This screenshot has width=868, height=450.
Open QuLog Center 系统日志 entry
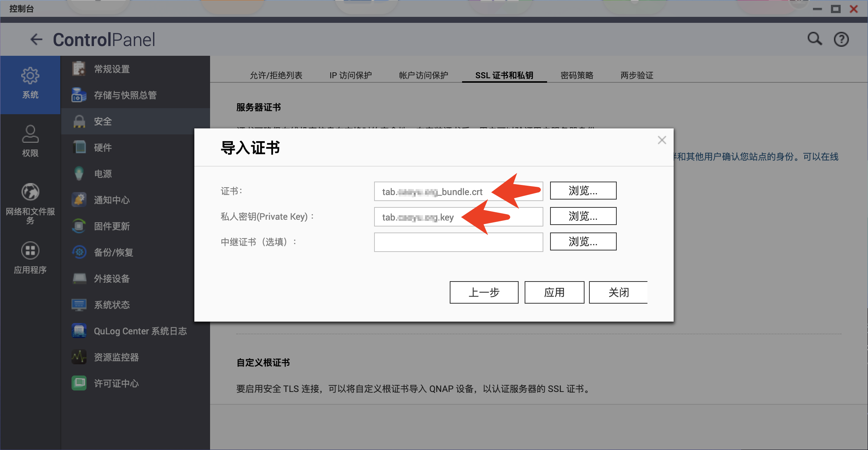[135, 331]
